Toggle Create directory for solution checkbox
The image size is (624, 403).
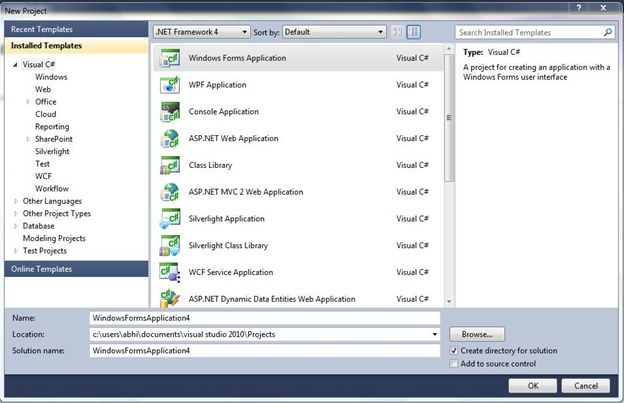[x=453, y=351]
